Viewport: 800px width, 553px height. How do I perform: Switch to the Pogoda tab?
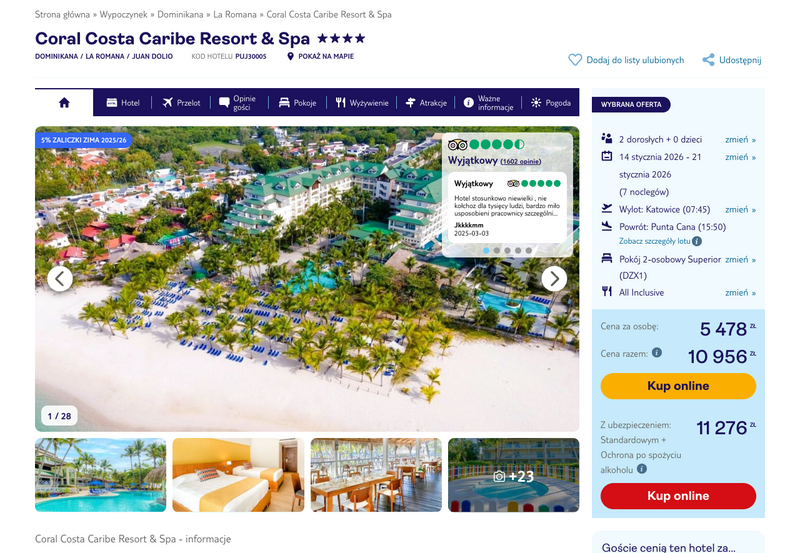coord(551,103)
